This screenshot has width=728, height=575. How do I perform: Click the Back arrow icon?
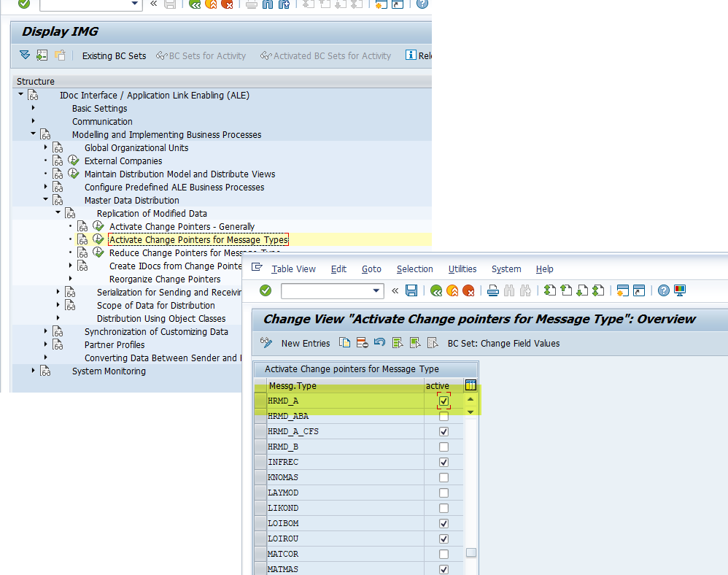point(435,290)
